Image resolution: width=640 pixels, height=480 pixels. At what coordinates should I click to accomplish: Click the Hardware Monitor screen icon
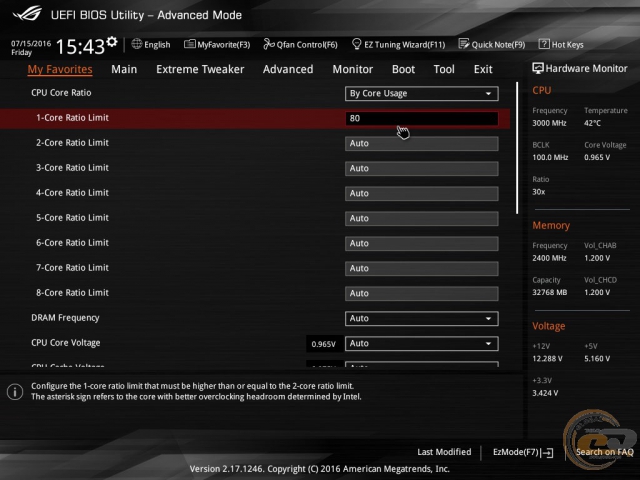tap(538, 68)
